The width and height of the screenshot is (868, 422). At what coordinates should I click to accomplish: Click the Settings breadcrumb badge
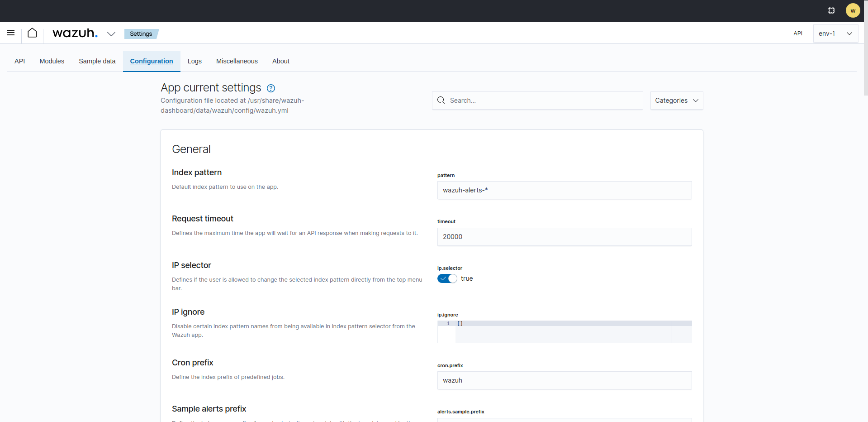click(x=141, y=34)
